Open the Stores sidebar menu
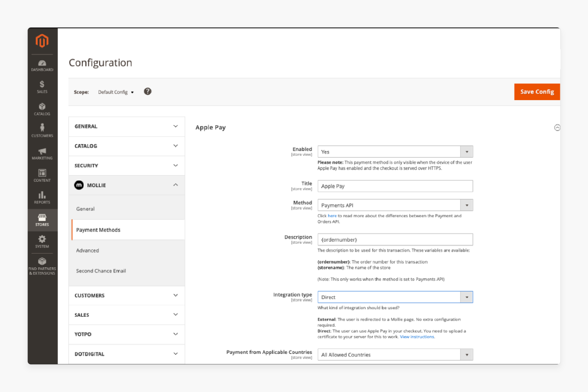 click(42, 220)
